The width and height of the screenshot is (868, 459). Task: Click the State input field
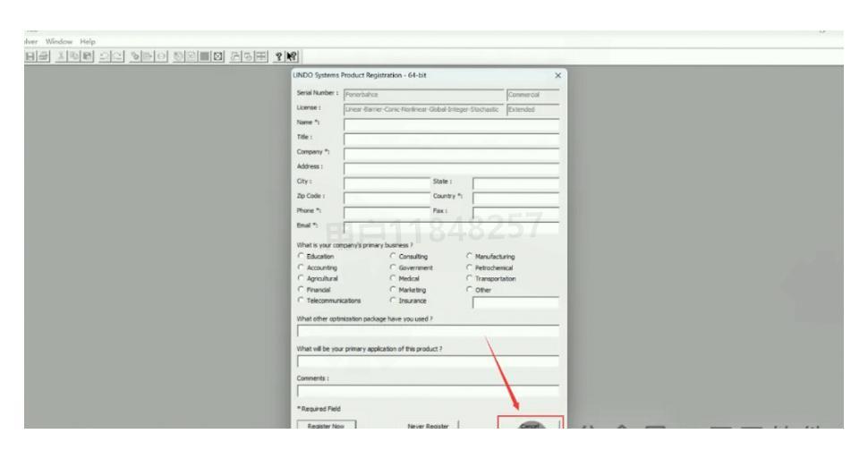coord(516,183)
